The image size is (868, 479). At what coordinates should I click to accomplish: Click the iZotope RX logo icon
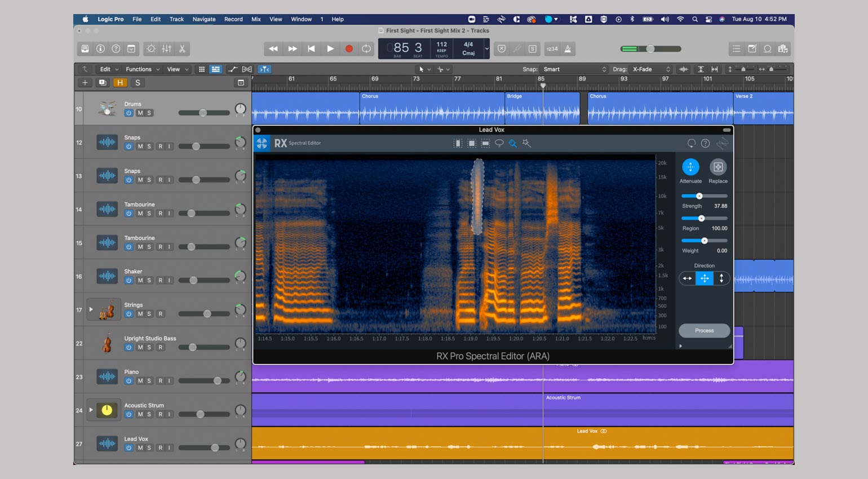point(262,143)
